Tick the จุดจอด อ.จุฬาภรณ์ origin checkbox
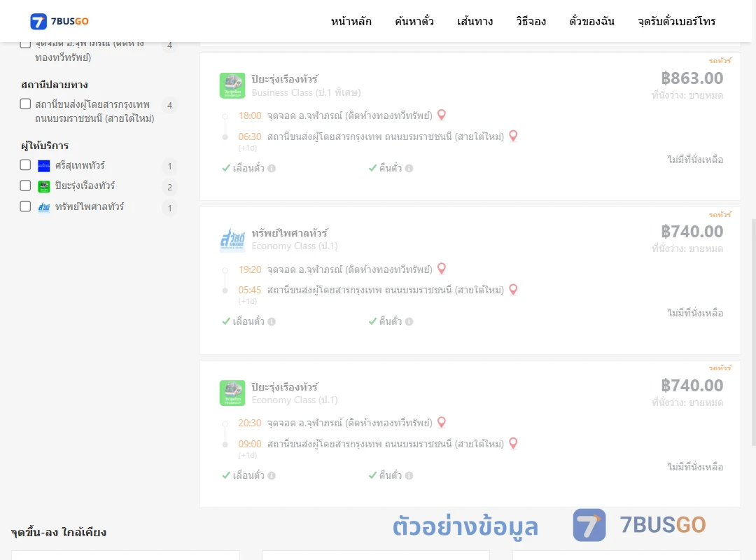This screenshot has width=756, height=560. pos(26,44)
